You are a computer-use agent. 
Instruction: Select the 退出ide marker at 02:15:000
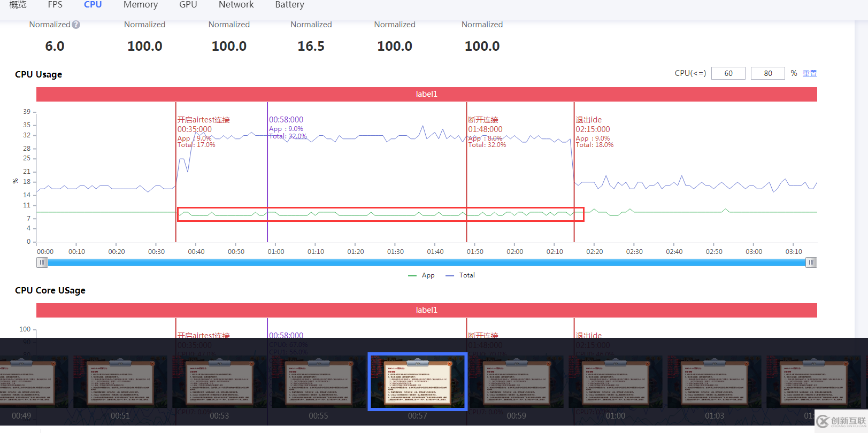(589, 120)
